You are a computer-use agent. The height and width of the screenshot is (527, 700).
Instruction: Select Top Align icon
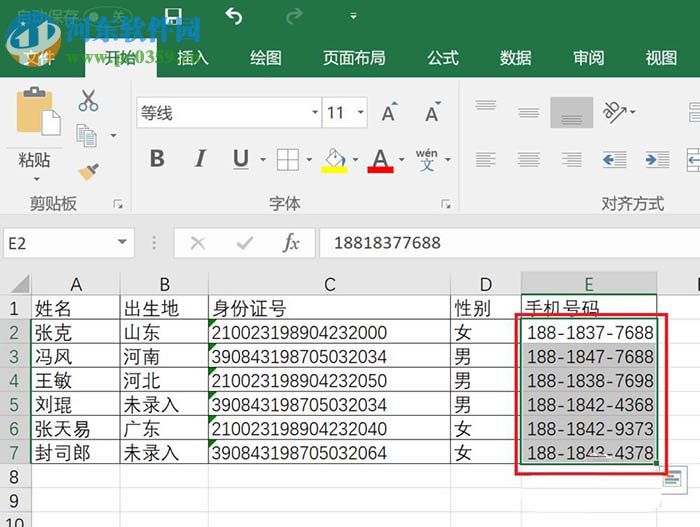[x=485, y=107]
